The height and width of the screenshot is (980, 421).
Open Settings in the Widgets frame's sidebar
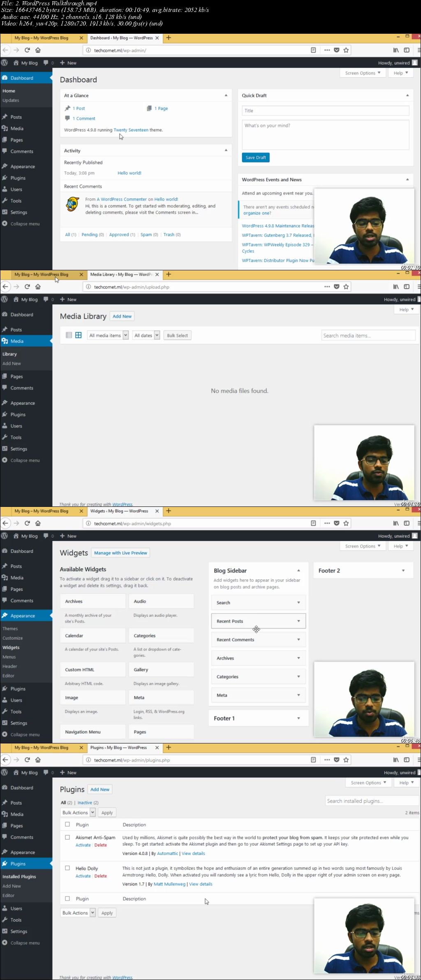pos(19,723)
